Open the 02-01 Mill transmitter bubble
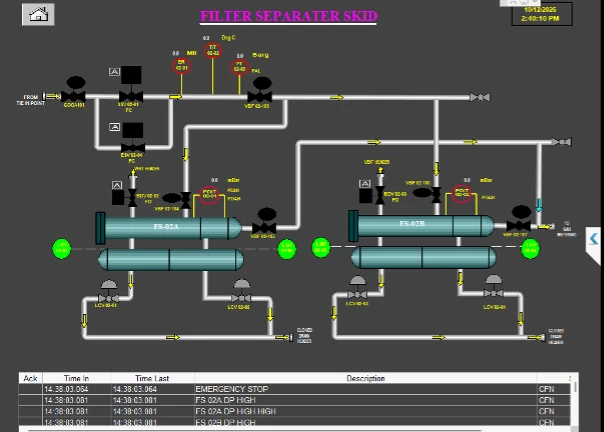 pos(181,66)
